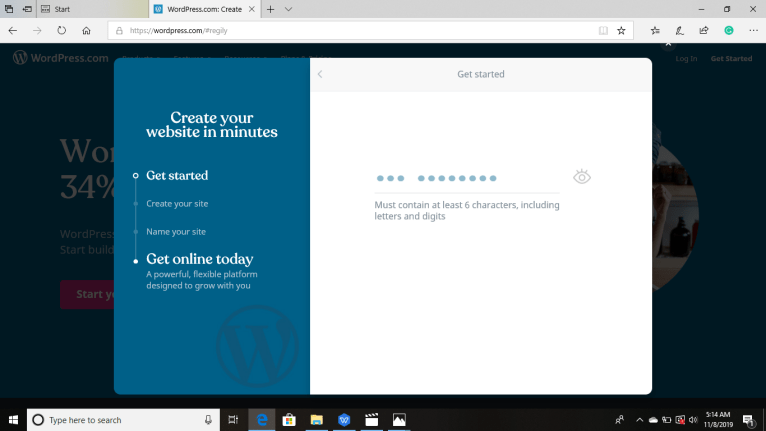Click the back chevron in Get started header
The image size is (766, 431).
point(320,74)
